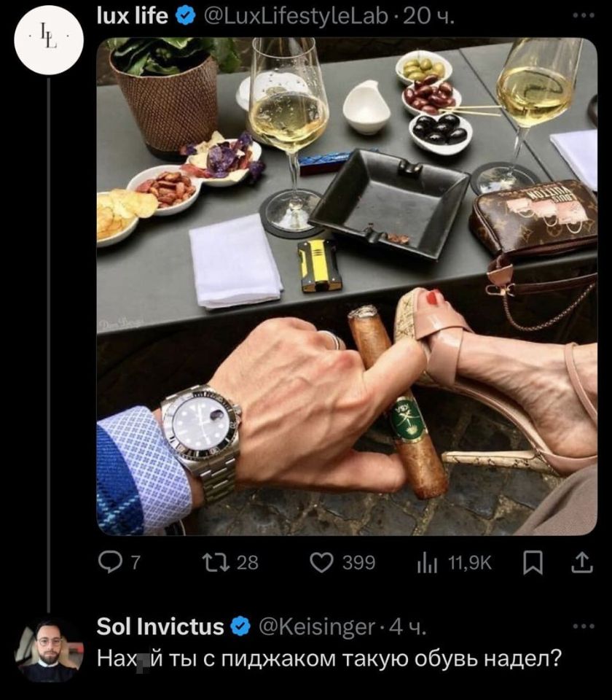Viewport: 612px width, 700px height.
Task: Click Sol Invictus verified badge
Action: tap(240, 626)
